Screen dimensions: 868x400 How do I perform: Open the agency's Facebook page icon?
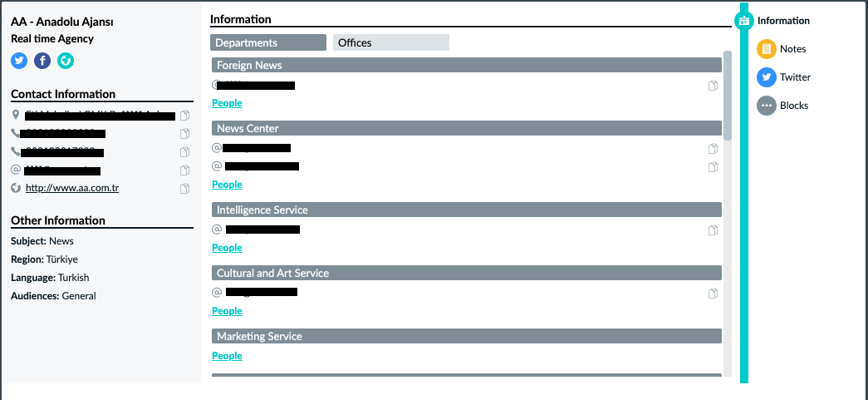[x=42, y=61]
